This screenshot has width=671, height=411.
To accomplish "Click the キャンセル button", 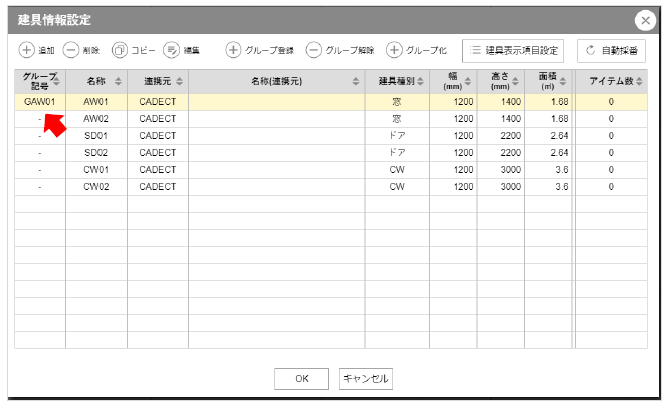I will 366,378.
